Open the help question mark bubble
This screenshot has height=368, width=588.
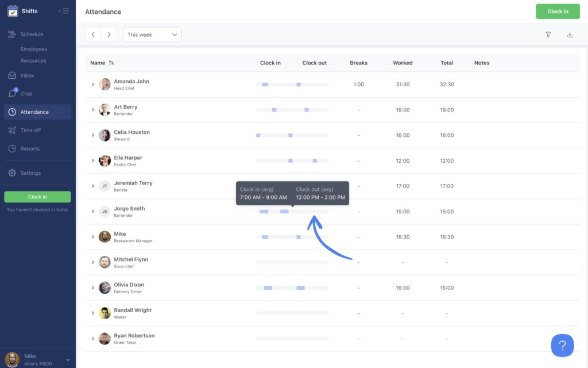[x=562, y=345]
